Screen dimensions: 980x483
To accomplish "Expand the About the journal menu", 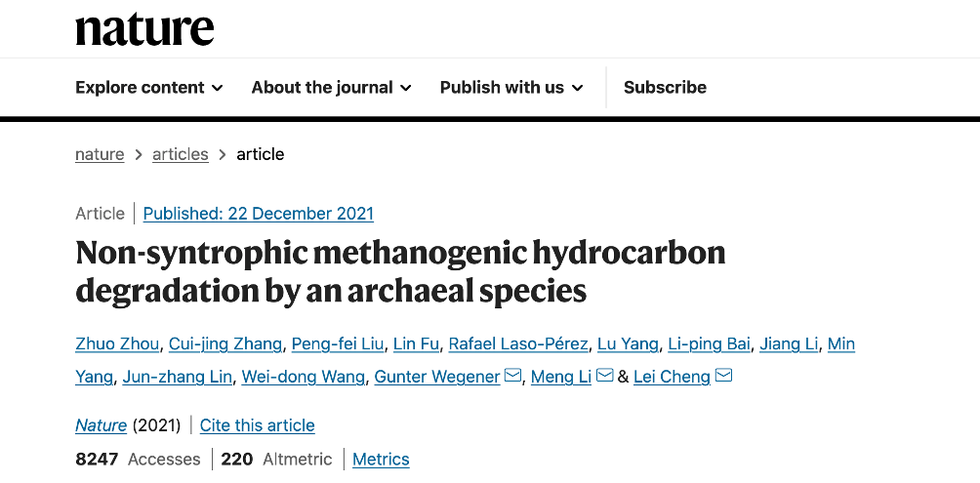I will click(331, 88).
